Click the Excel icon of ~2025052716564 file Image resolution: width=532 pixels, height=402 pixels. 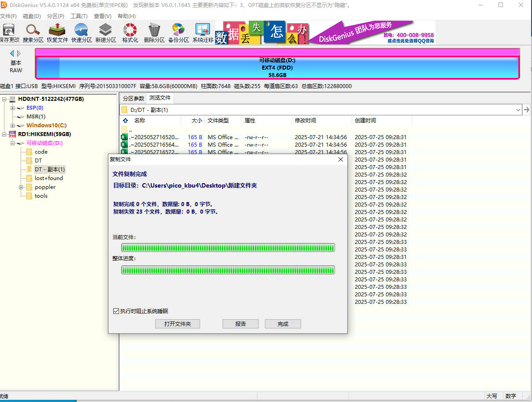click(124, 145)
